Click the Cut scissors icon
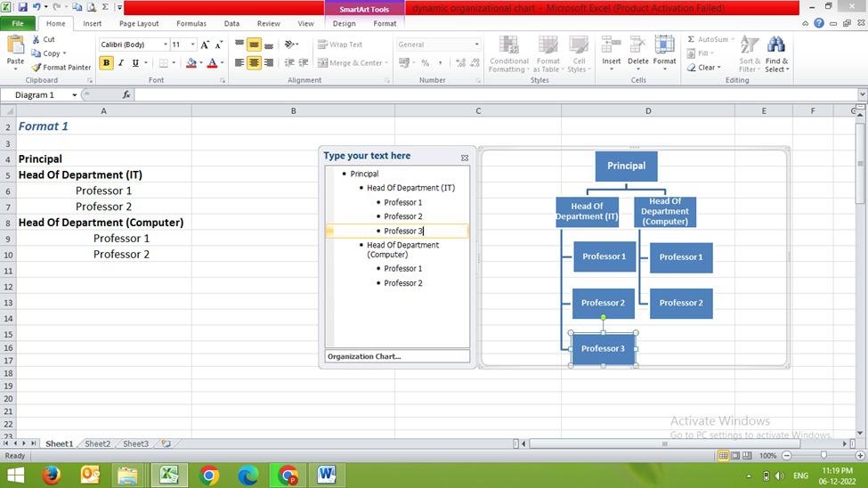This screenshot has width=868, height=488. (37, 40)
